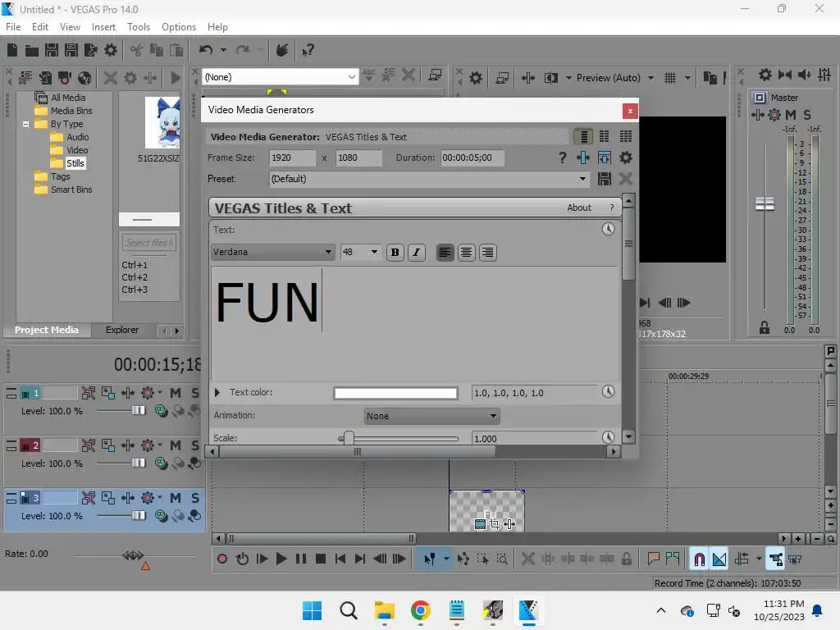Image resolution: width=840 pixels, height=630 pixels.
Task: Open project folder icon in main toolbar
Action: tap(32, 50)
